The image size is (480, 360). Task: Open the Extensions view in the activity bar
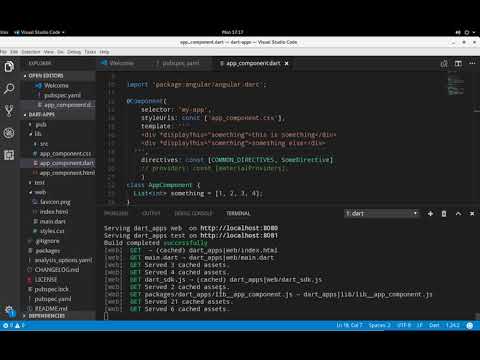point(9,155)
